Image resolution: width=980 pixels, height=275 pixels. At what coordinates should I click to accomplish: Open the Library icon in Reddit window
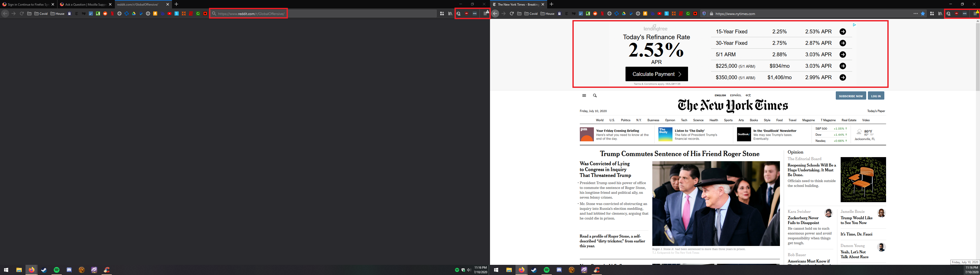[450, 14]
